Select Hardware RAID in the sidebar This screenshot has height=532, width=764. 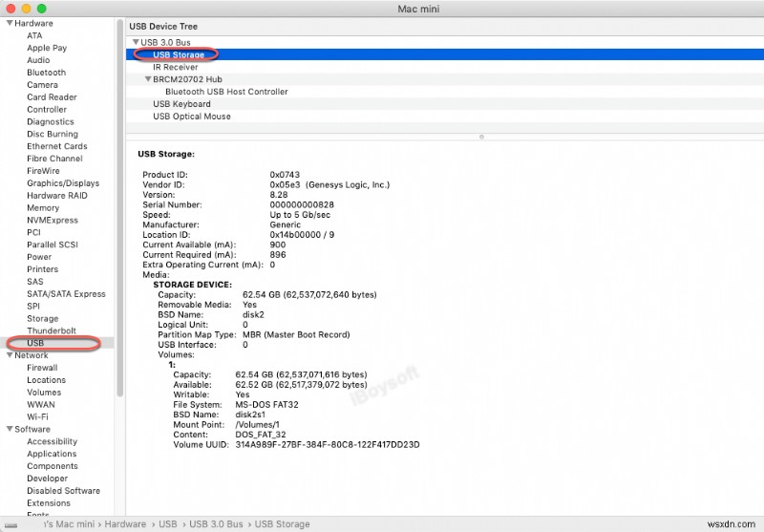click(57, 196)
